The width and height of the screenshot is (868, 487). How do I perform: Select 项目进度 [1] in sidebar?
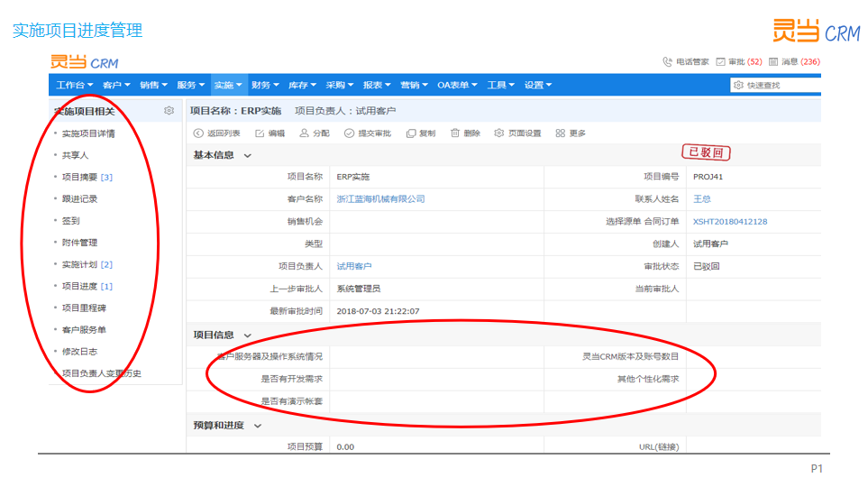(x=87, y=287)
